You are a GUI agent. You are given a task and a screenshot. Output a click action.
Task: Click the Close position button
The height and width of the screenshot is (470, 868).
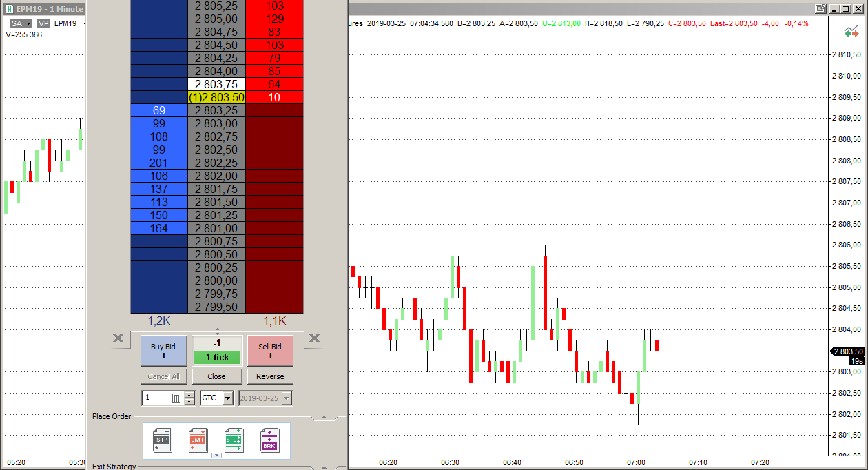point(217,376)
